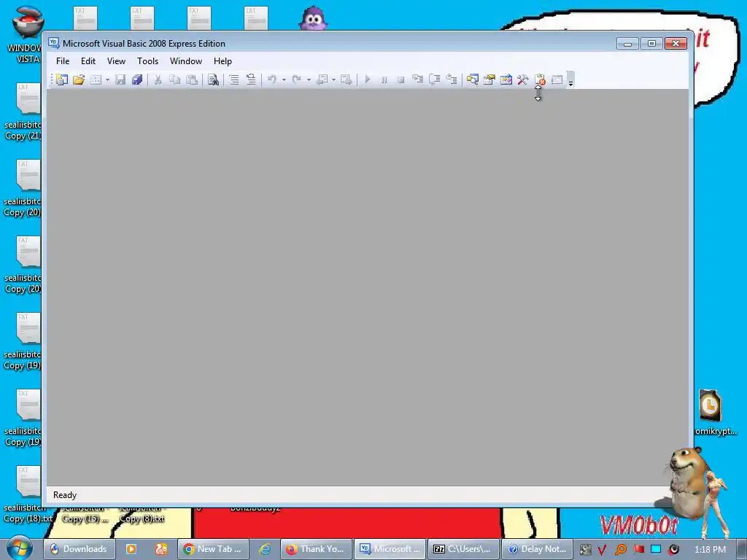Screen dimensions: 747x560
Task: Click the Solution Explorer toolbar icon
Action: point(473,79)
